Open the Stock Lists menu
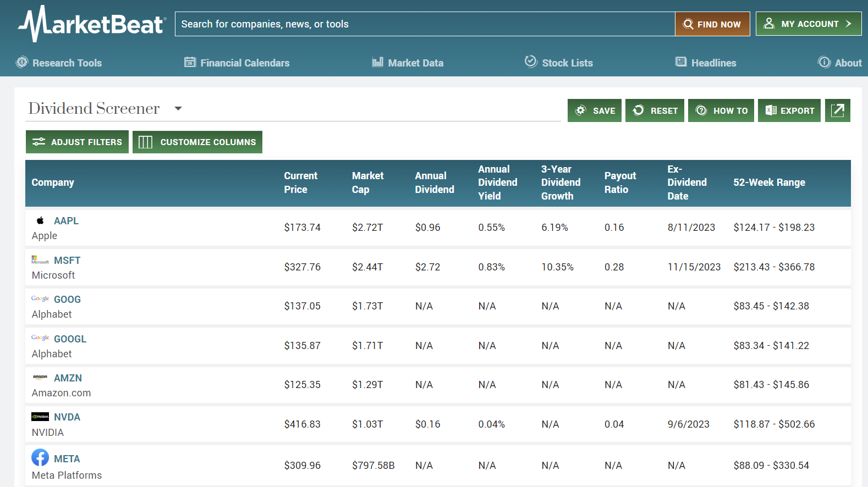This screenshot has width=868, height=487. tap(559, 63)
